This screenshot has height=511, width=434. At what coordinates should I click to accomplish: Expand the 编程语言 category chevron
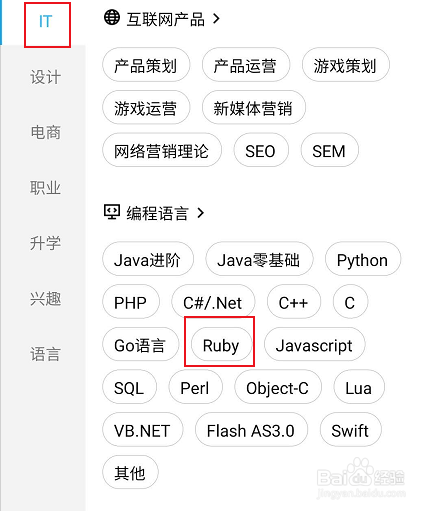[x=200, y=213]
